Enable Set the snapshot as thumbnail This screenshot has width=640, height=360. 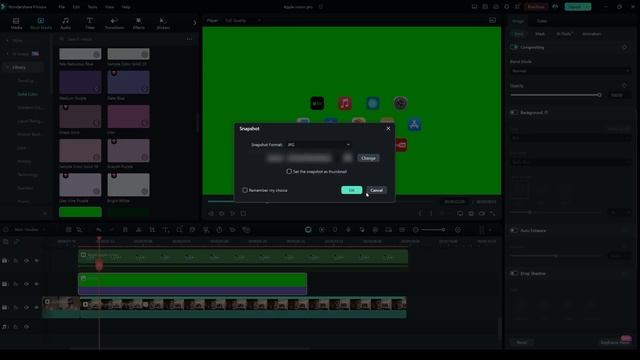coord(289,171)
